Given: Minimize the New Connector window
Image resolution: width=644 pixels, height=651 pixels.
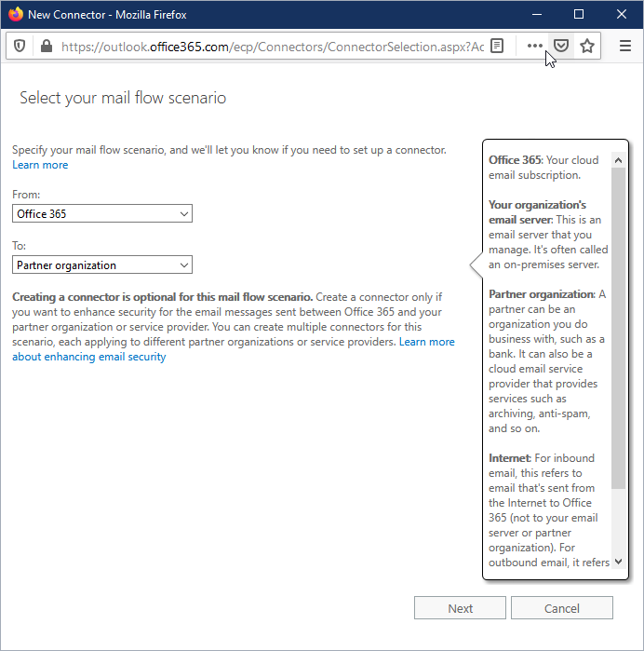Looking at the screenshot, I should (x=537, y=15).
